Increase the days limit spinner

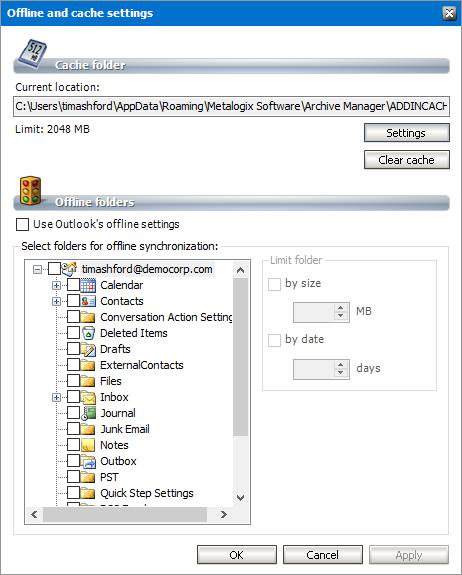point(341,365)
